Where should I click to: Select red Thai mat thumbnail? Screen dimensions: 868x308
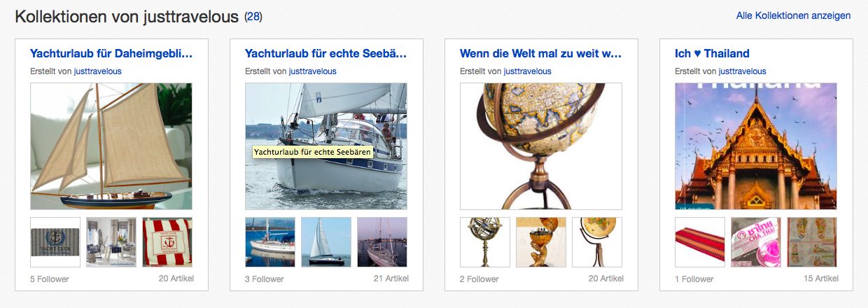tap(700, 242)
